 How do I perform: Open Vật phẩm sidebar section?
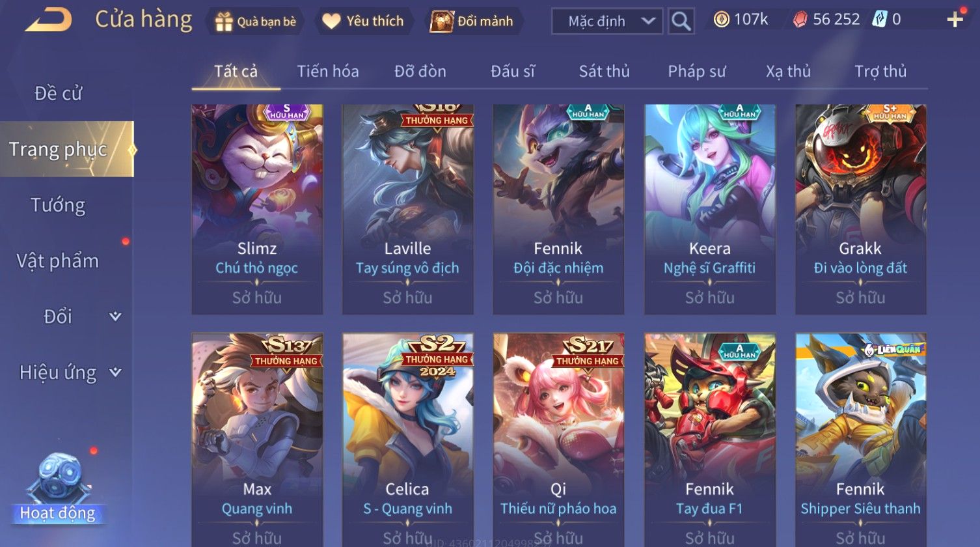58,260
